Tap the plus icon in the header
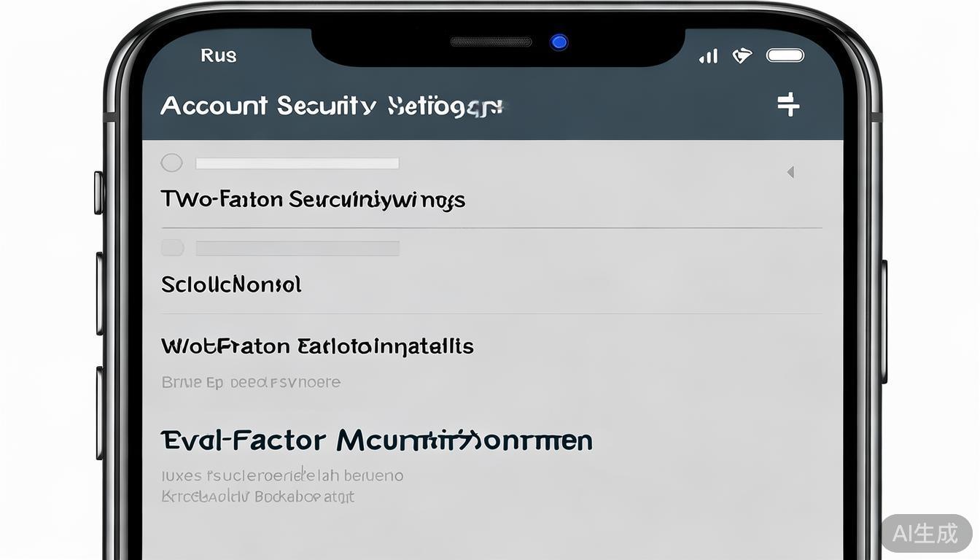Screen dimensions: 980x560 click(x=788, y=105)
